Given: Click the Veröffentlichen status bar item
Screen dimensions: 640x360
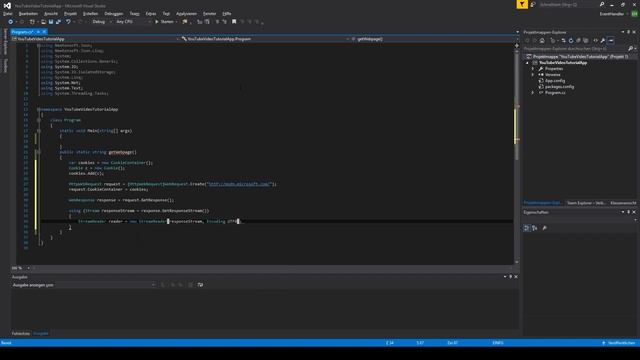Looking at the screenshot, I should click(x=619, y=343).
